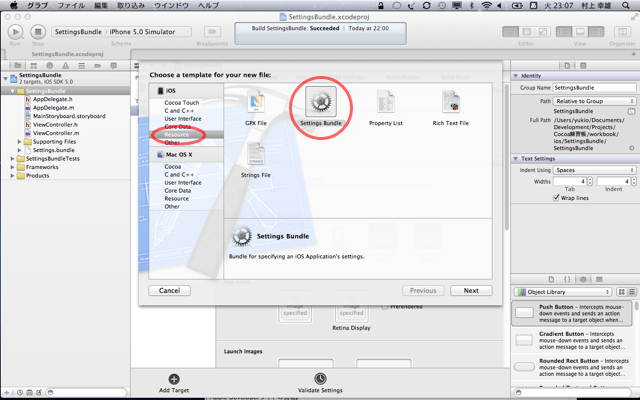Show the Breakpoint navigator

coord(98,66)
